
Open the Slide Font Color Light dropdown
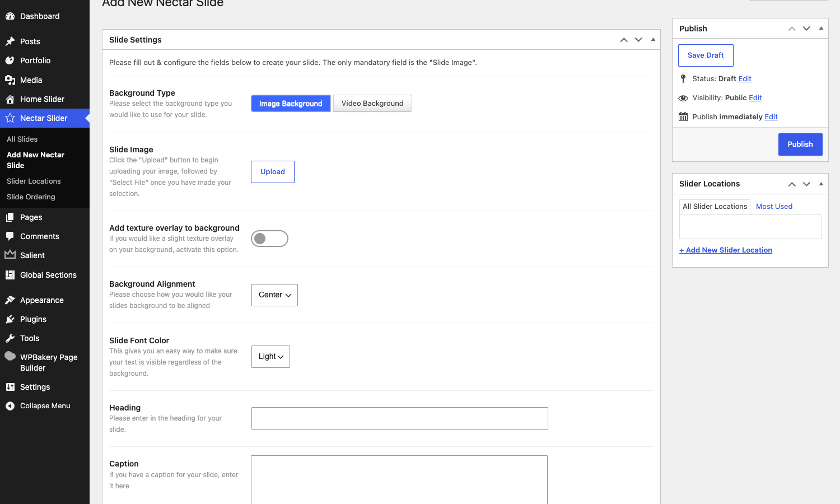[270, 357]
